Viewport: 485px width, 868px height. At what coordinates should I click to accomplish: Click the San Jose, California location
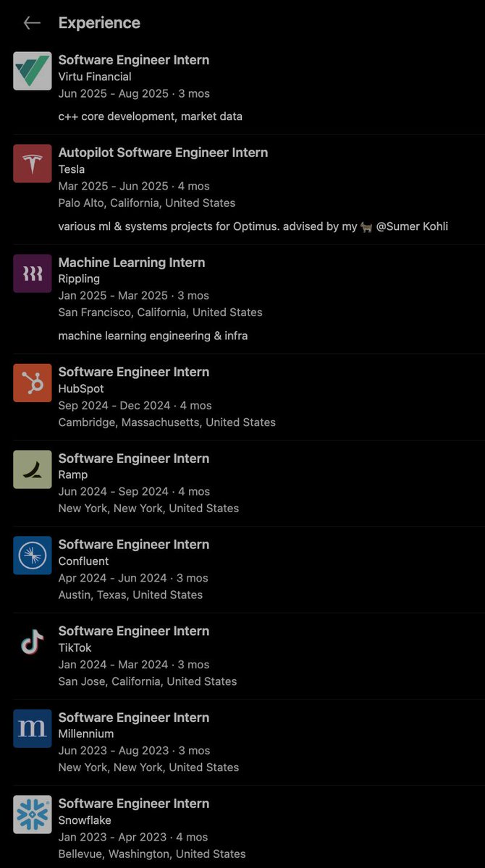(148, 681)
